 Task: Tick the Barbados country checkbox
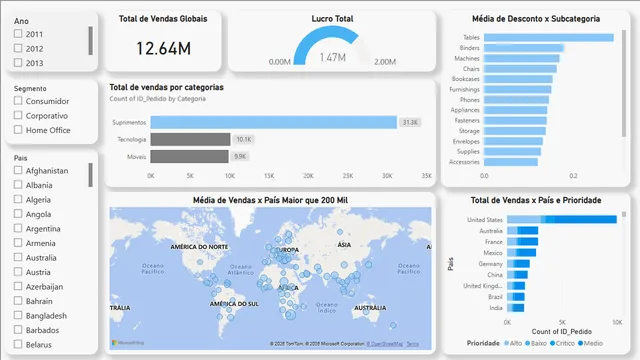pyautogui.click(x=18, y=329)
